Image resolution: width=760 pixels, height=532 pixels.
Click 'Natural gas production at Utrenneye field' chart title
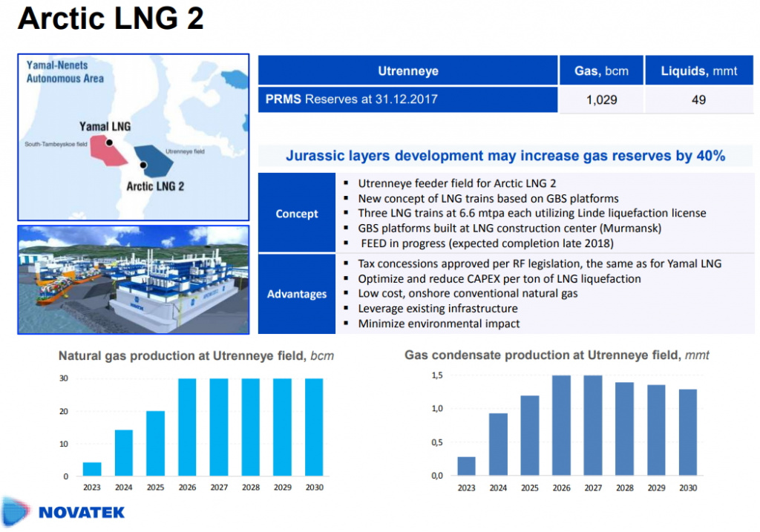[196, 355]
